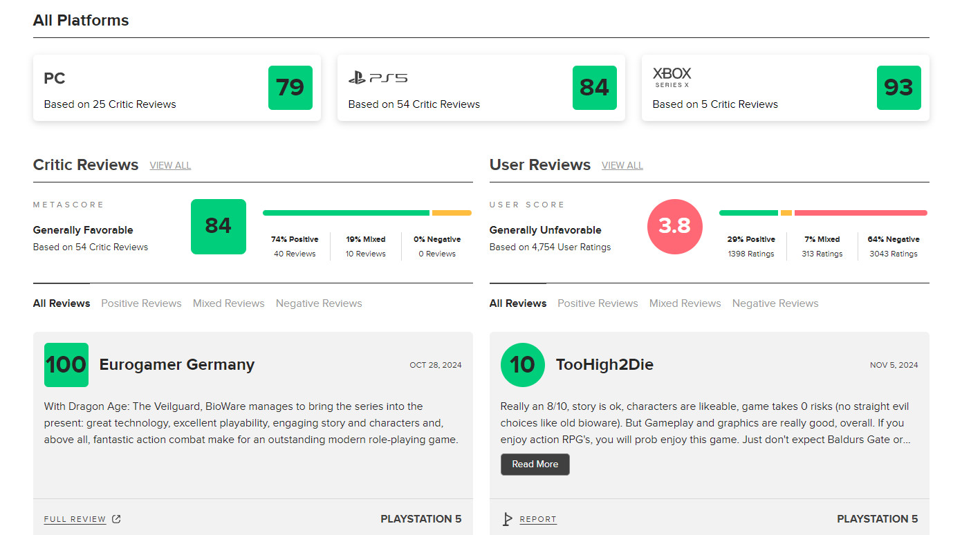Click the OCT 28, 2024 review date
Viewport: 980px width, 535px height.
click(x=436, y=365)
